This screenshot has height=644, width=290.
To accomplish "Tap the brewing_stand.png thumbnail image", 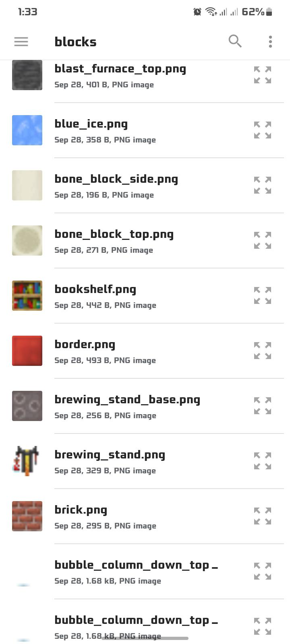I will pyautogui.click(x=27, y=461).
